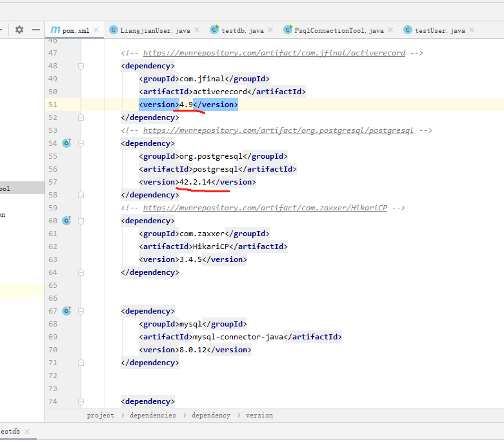Open the postgresql mvnrepository link
Image resolution: width=504 pixels, height=442 pixels.
coord(278,130)
